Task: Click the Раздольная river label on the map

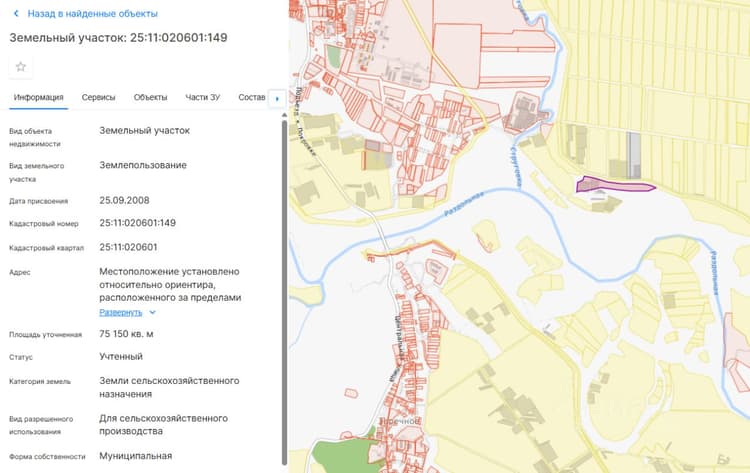Action: coord(463,204)
